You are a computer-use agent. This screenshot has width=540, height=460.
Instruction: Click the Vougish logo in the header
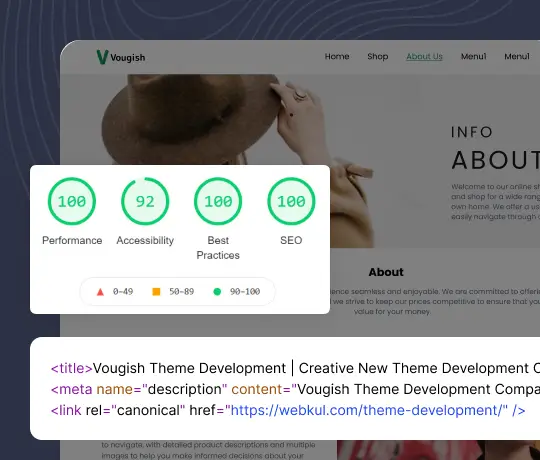click(121, 57)
